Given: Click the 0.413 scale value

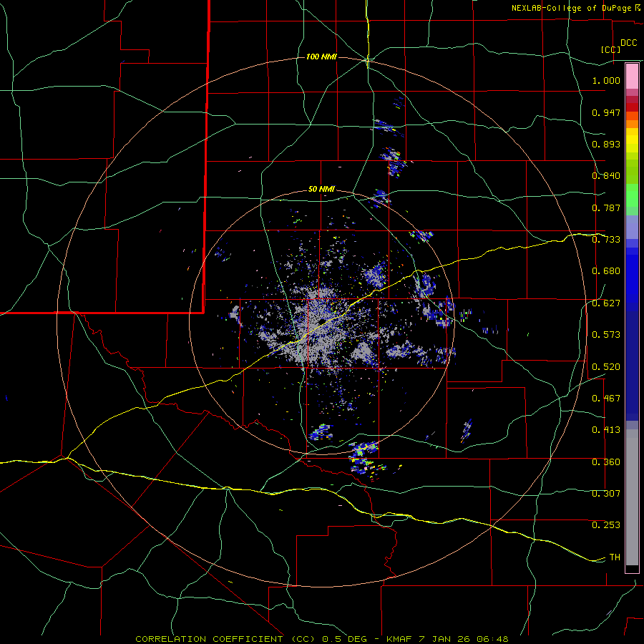Looking at the screenshot, I should pyautogui.click(x=606, y=430).
